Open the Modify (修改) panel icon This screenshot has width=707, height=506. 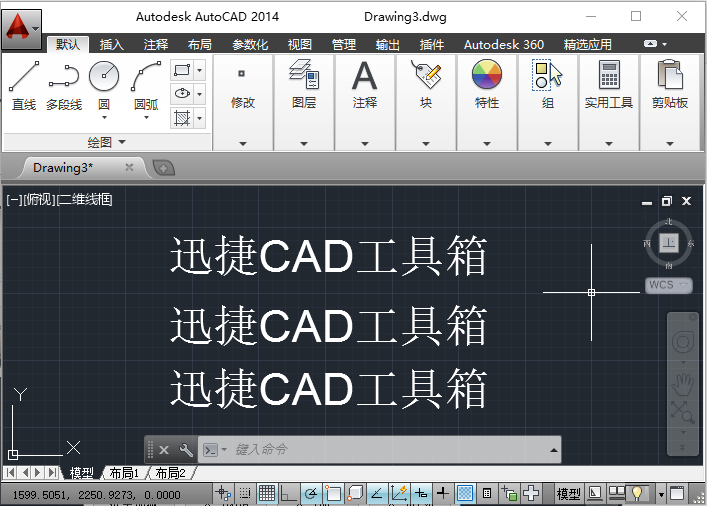pos(242,74)
